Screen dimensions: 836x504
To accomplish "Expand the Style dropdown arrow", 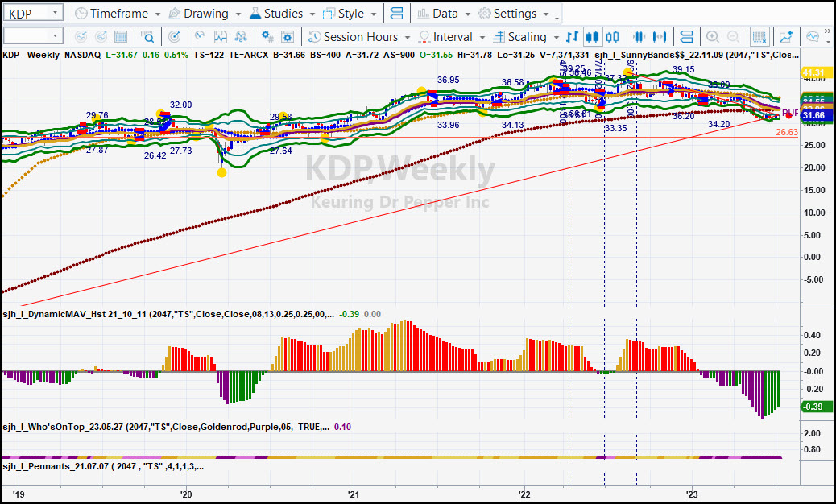I will click(374, 14).
